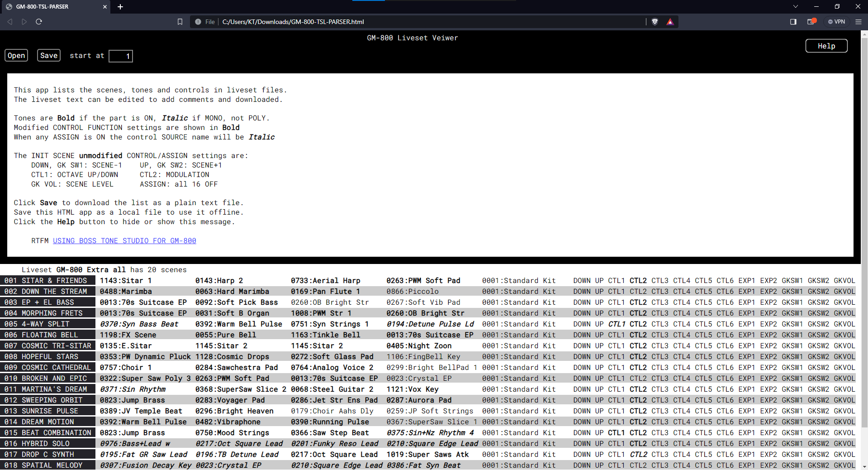Select scene 009 COSMIC CATHEDRAL
Screen dimensions: 868x470
(x=47, y=368)
